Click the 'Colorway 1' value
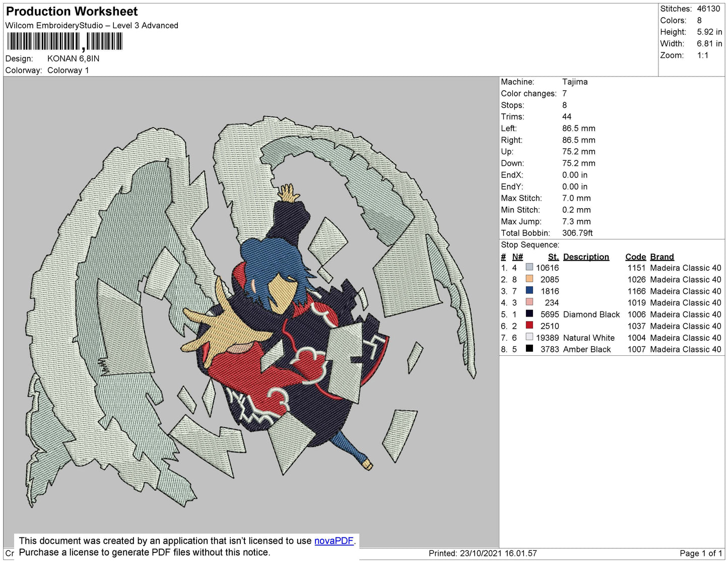This screenshot has height=563, width=728. 68,70
